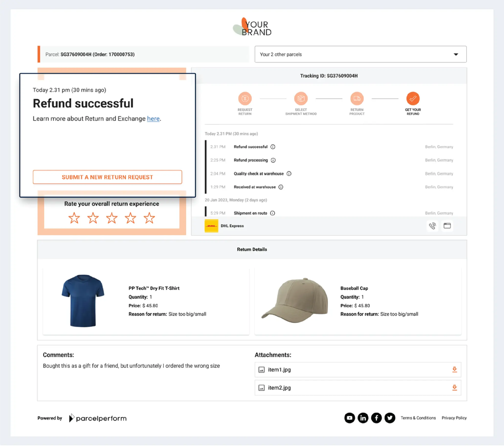Viewport: 504px width, 446px height.
Task: Click the Return Details section header
Action: 252,249
